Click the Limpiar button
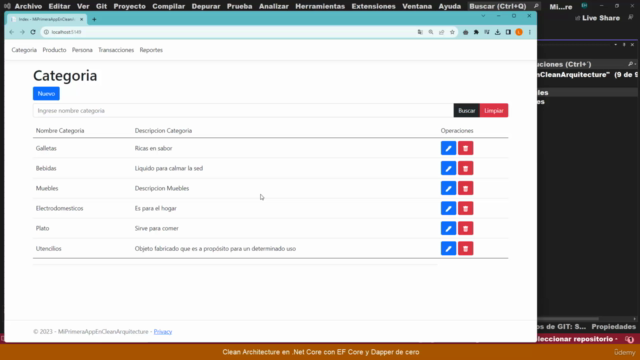This screenshot has width=640, height=360. click(494, 111)
